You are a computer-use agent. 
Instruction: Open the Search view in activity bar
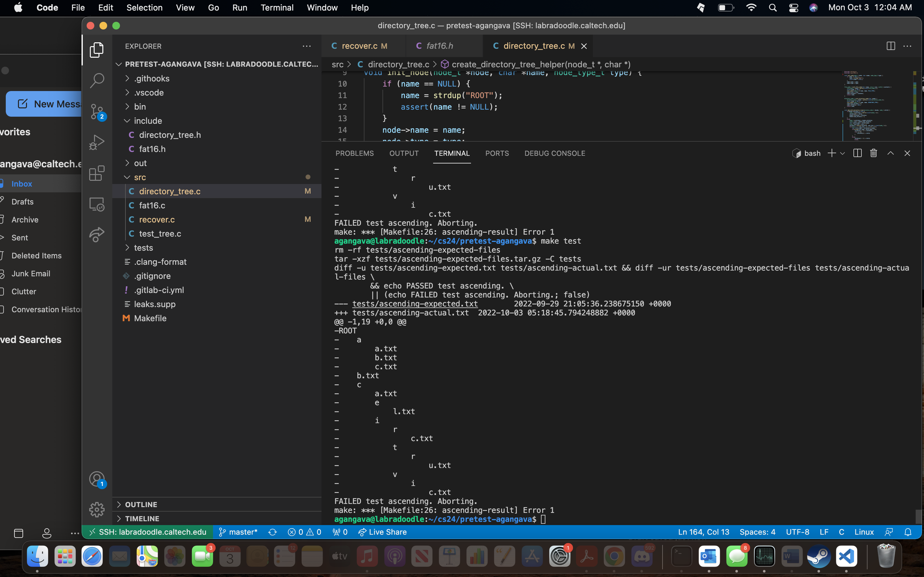[97, 80]
